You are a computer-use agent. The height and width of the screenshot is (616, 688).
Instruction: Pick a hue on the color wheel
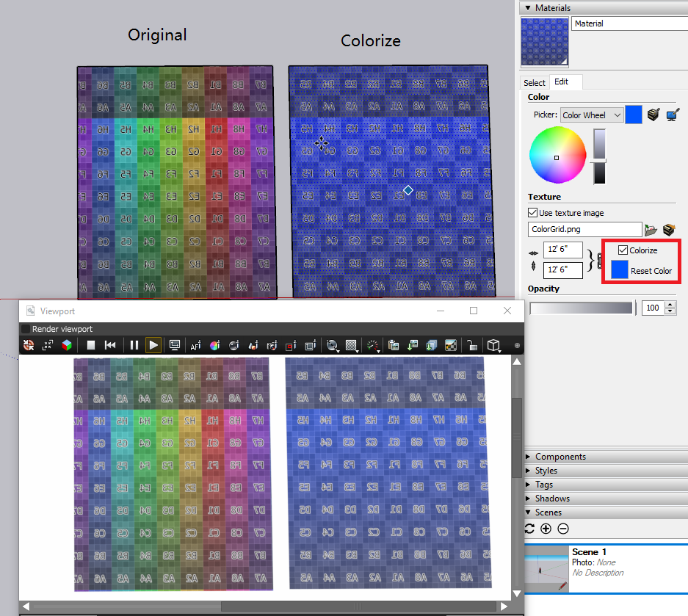coord(558,155)
